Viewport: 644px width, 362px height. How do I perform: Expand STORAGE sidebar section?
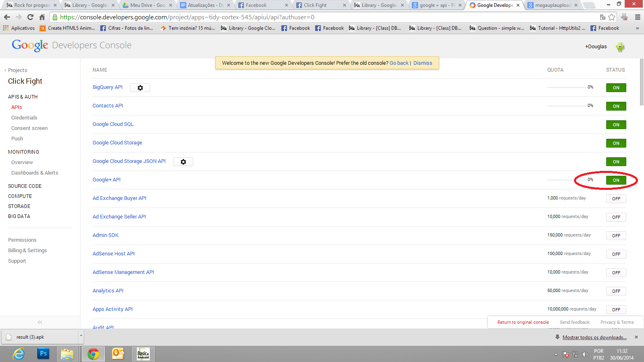pyautogui.click(x=19, y=206)
